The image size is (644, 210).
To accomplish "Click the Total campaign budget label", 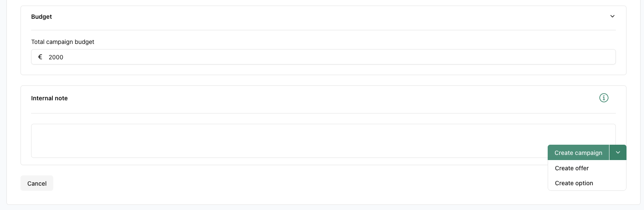I will point(63,42).
